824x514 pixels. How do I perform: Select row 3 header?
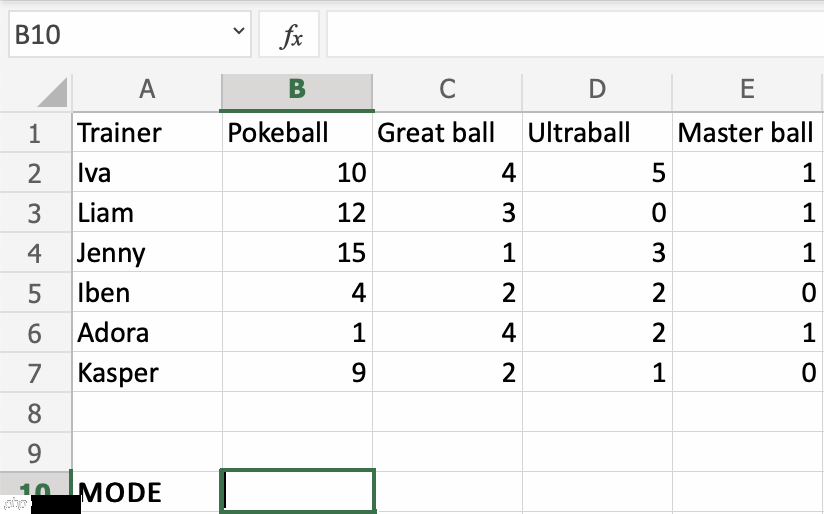pos(35,212)
